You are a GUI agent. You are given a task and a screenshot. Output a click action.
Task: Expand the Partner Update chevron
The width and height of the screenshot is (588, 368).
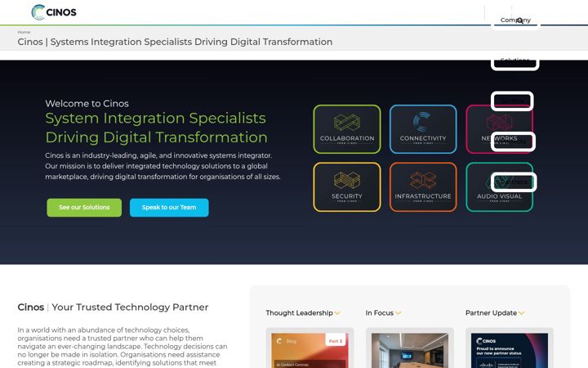pyautogui.click(x=521, y=312)
